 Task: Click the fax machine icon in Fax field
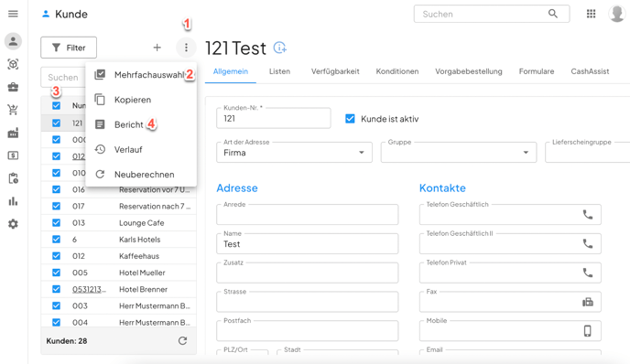coord(587,302)
